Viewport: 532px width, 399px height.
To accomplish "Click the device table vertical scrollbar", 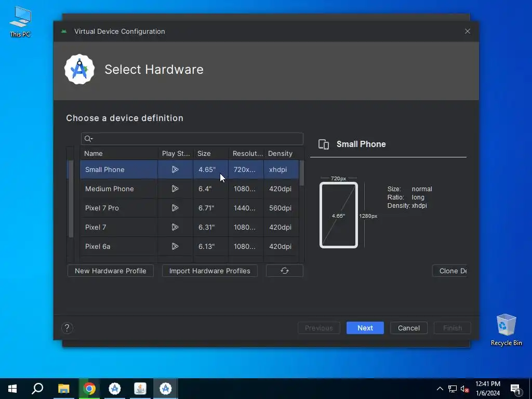I will click(x=302, y=173).
